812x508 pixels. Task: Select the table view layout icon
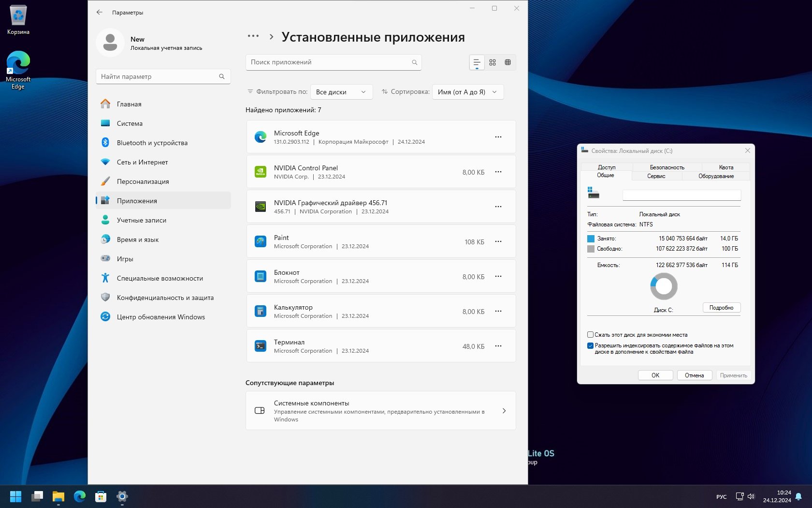(507, 62)
